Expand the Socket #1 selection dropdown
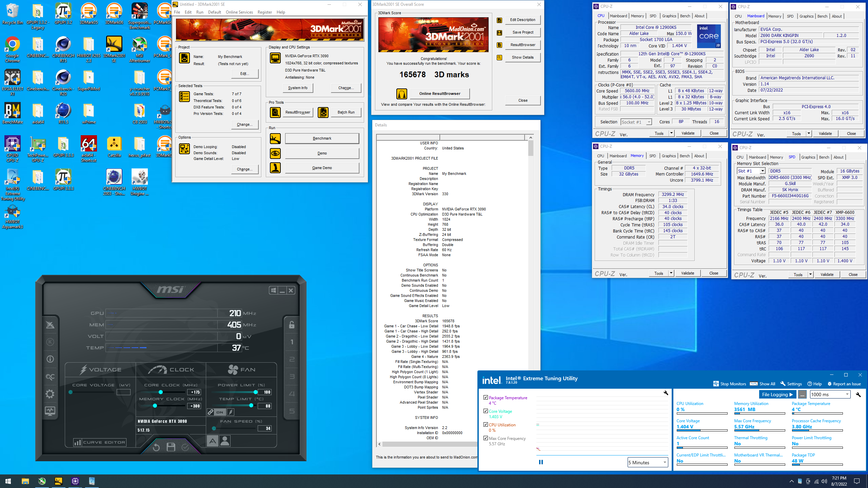868x488 pixels. 649,122
